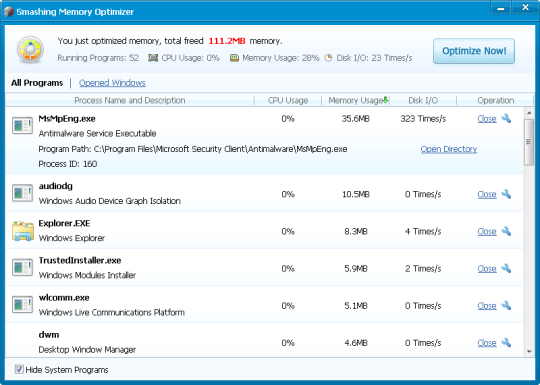The width and height of the screenshot is (540, 385).
Task: Click the 111.2MB freed memory value
Action: point(227,41)
